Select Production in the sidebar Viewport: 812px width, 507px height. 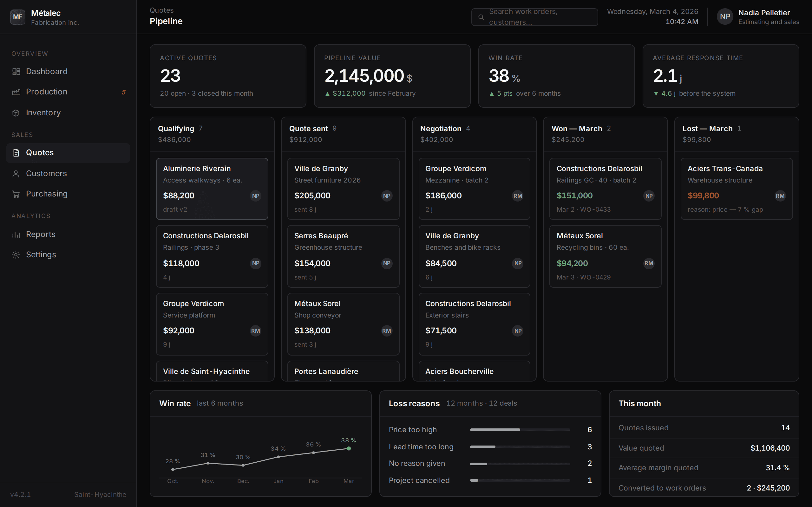pos(68,92)
